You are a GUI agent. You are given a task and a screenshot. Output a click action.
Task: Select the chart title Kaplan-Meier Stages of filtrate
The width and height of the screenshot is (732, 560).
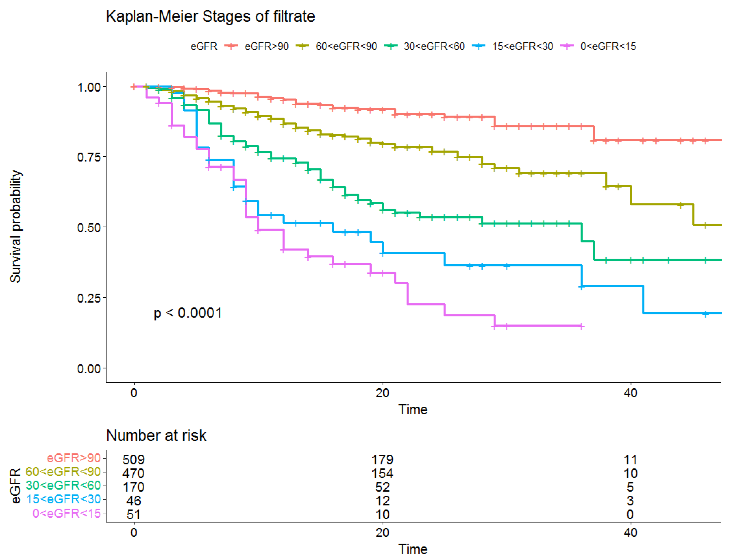(x=210, y=16)
